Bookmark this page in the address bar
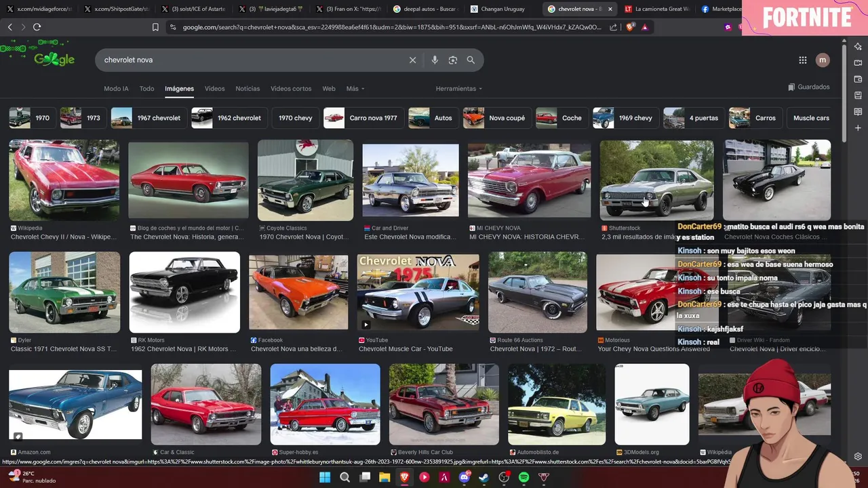This screenshot has height=488, width=868. coord(155,27)
